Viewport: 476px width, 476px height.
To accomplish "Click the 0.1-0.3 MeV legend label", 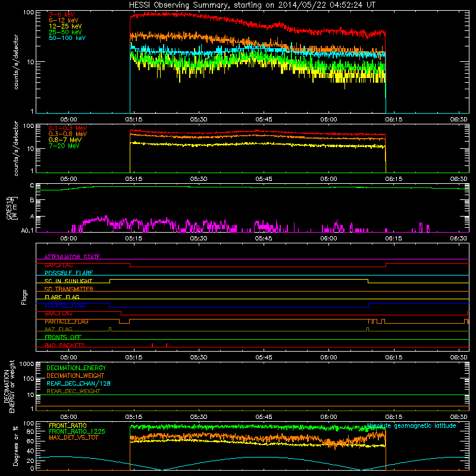I will [x=68, y=128].
